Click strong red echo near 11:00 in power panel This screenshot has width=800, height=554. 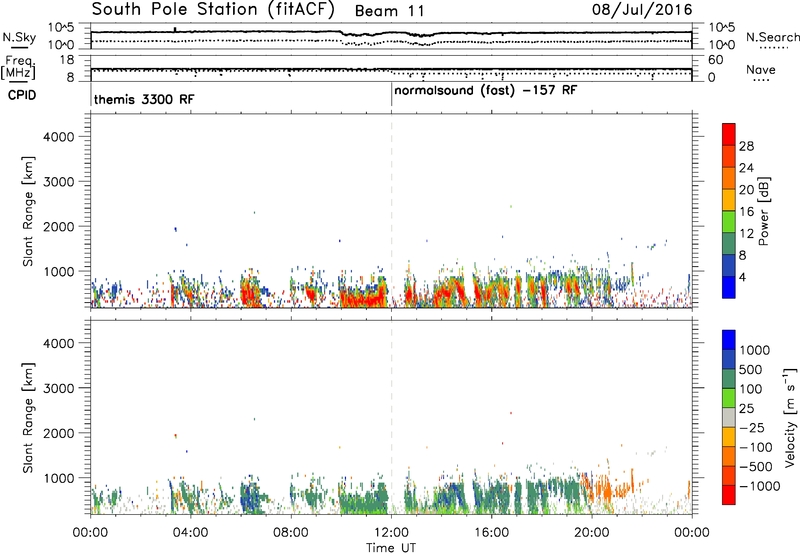[x=364, y=297]
